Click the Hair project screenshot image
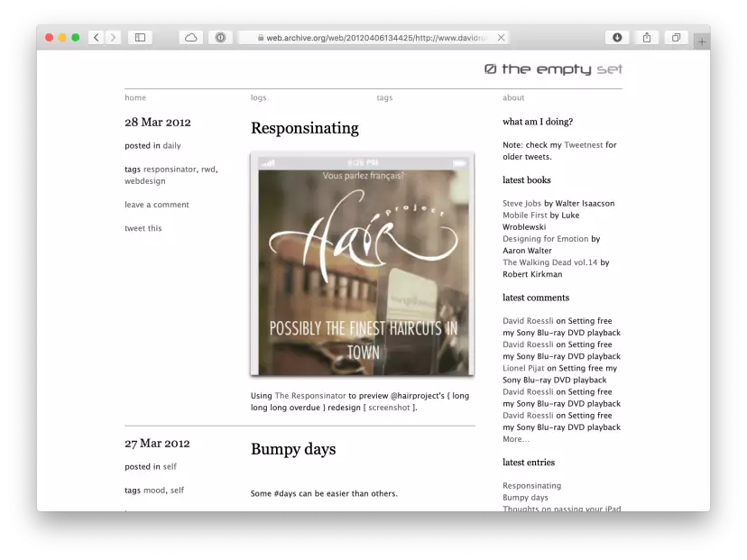This screenshot has height=560, width=747. pos(363,264)
